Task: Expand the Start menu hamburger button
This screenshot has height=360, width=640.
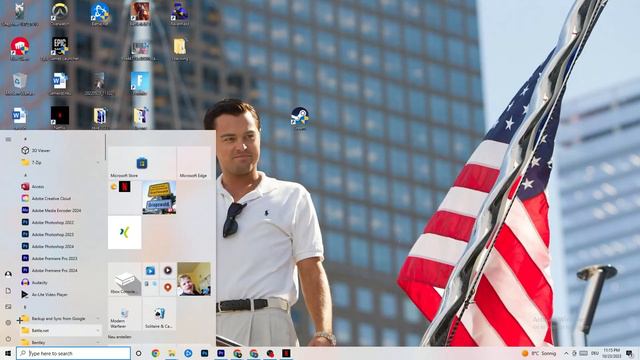Action: click(8, 139)
